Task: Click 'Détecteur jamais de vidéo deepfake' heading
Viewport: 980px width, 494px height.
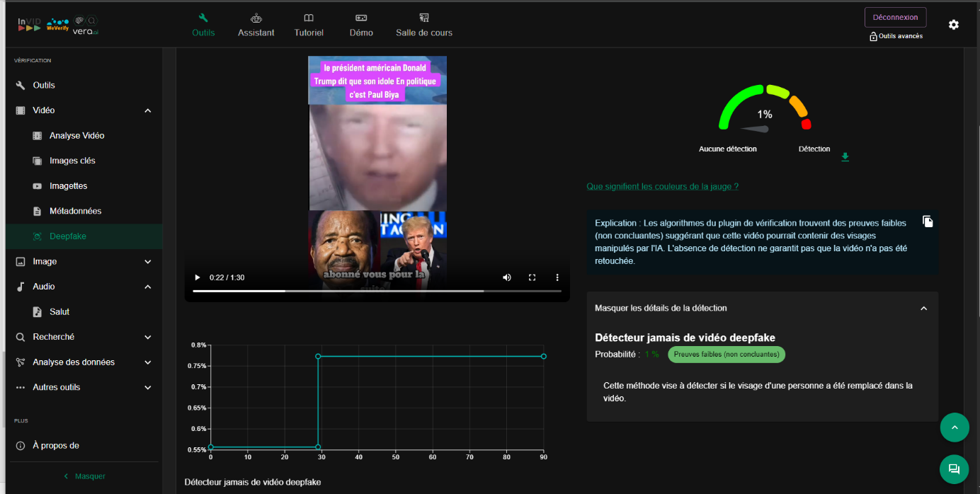Action: 685,338
